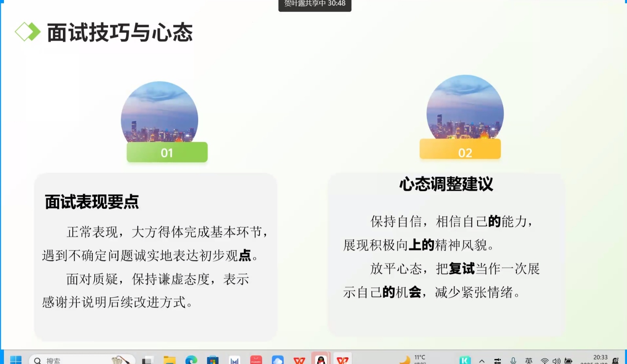The width and height of the screenshot is (627, 364).
Task: Open the blue cloud app icon
Action: click(x=278, y=360)
